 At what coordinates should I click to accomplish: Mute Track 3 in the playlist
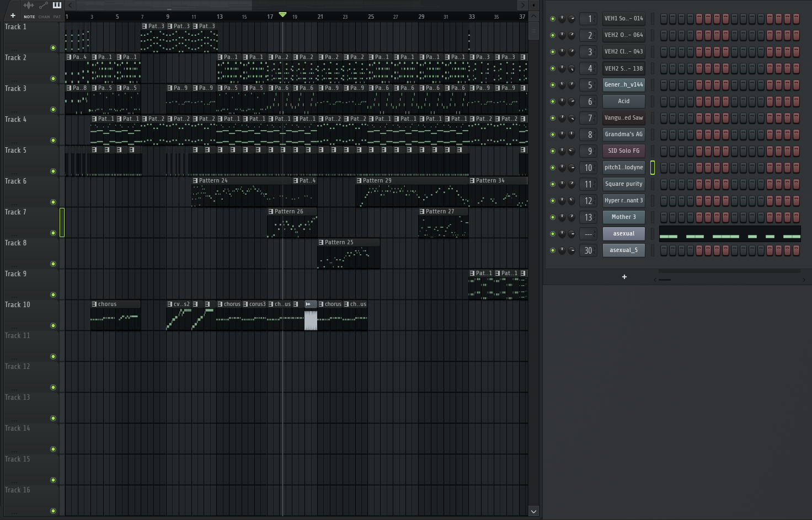coord(53,110)
